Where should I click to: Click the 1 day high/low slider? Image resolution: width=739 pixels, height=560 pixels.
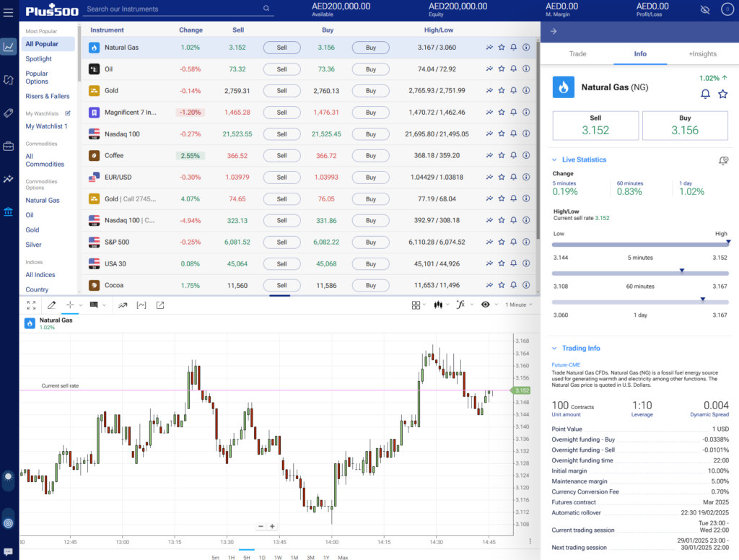(x=640, y=302)
